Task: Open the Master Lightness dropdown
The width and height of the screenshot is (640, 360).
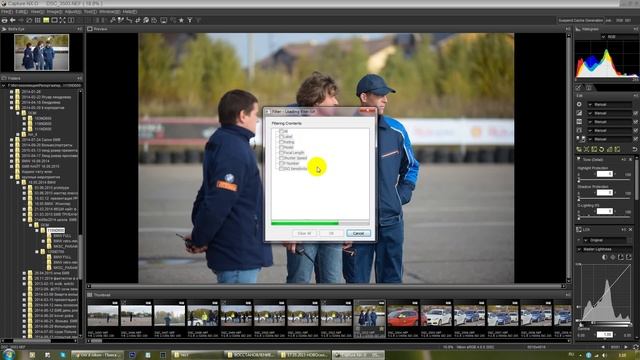Action: 603,249
